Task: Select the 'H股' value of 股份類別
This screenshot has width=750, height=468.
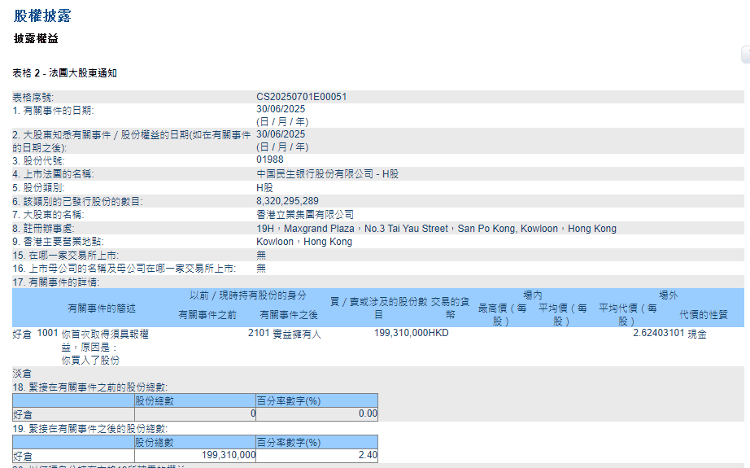Action: click(265, 188)
